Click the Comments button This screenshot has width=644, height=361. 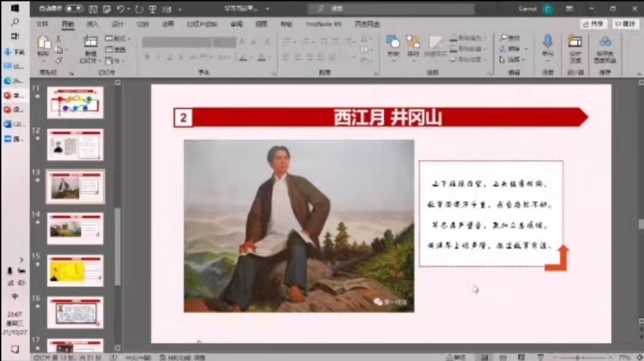pos(624,24)
